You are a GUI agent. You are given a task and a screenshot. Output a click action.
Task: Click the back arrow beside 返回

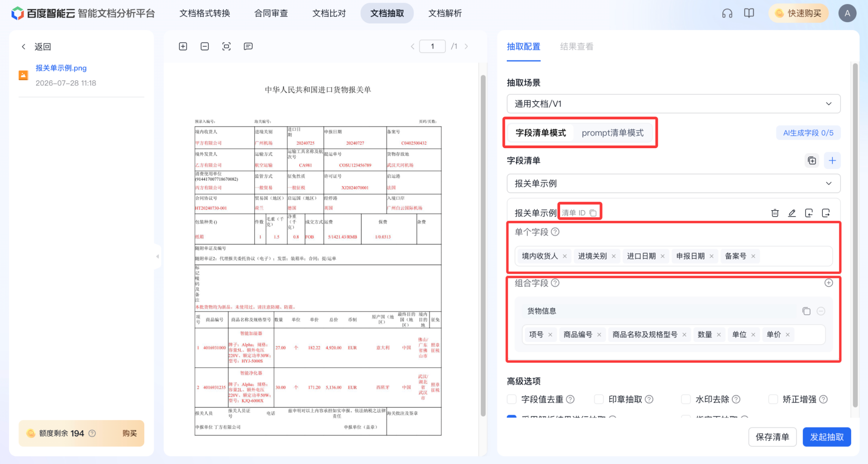click(24, 47)
